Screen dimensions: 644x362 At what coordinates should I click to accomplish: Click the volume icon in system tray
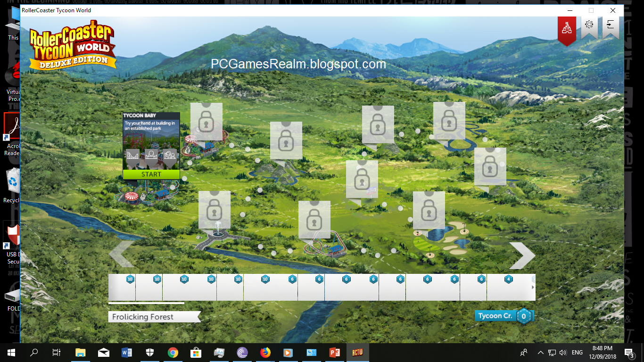click(x=562, y=352)
